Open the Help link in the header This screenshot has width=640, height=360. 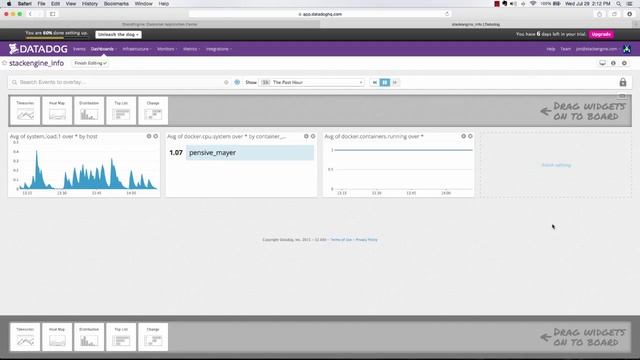pyautogui.click(x=551, y=49)
